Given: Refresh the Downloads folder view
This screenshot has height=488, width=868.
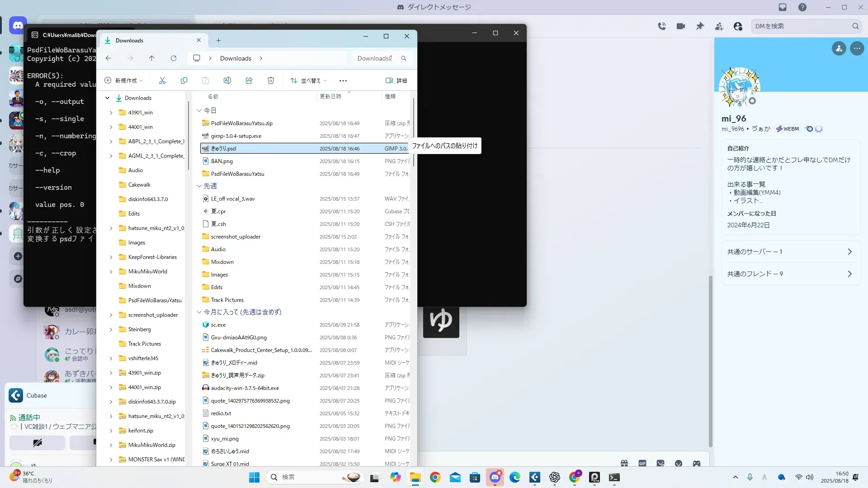Looking at the screenshot, I should click(x=174, y=58).
